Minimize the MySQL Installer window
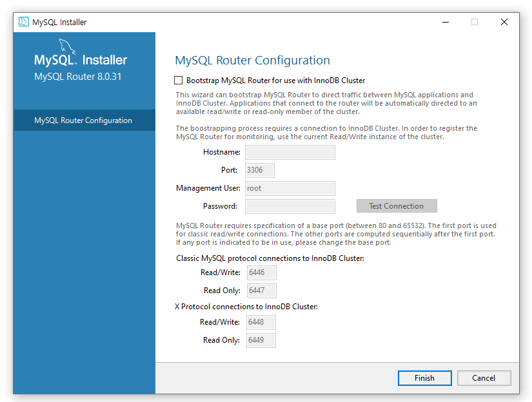Screen dimensions: 532x402 click(x=446, y=22)
